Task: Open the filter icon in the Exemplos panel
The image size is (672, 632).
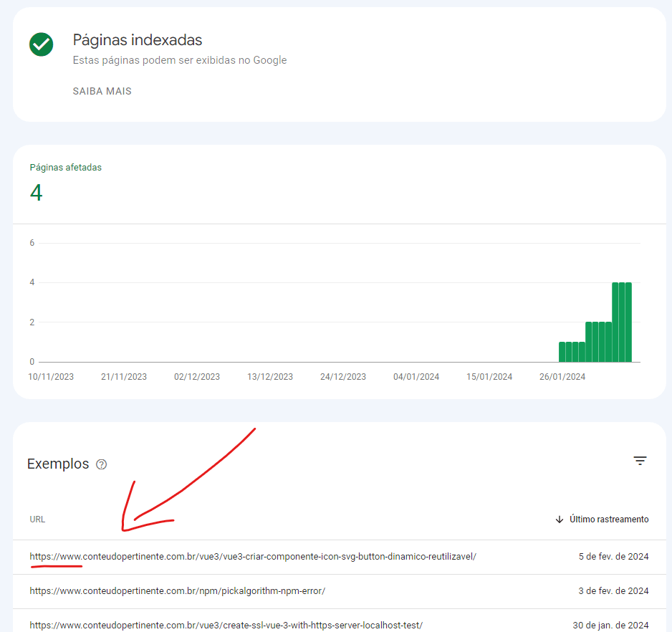Action: pyautogui.click(x=640, y=461)
